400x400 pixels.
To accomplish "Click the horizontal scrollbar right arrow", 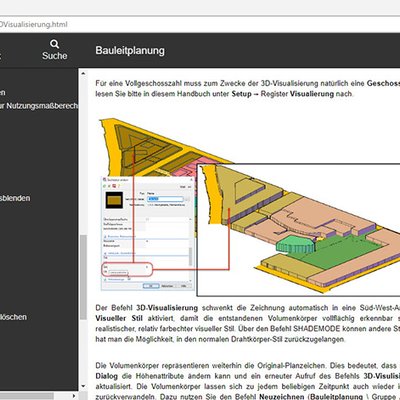I will (x=74, y=396).
